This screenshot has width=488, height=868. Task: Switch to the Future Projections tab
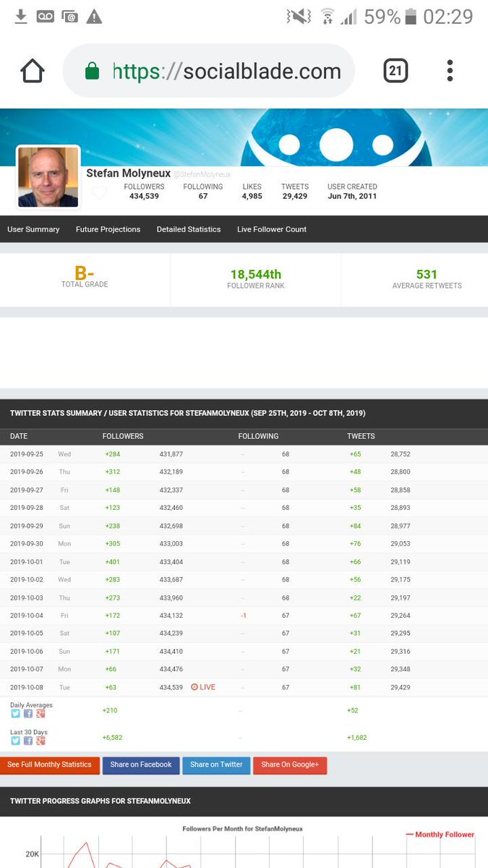click(108, 229)
